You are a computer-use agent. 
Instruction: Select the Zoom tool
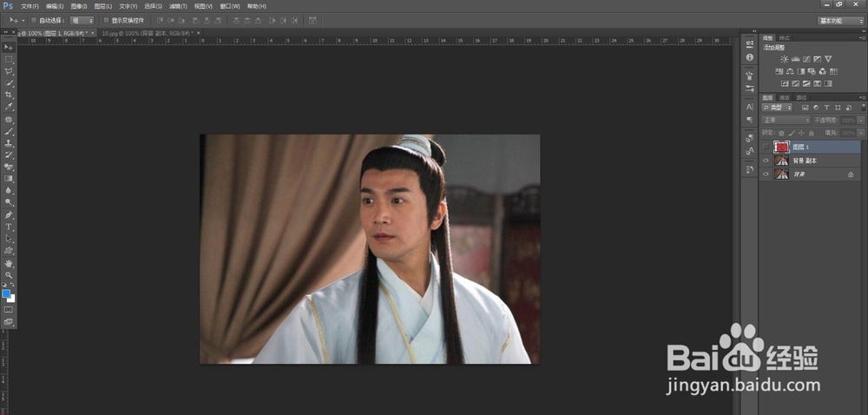point(9,274)
